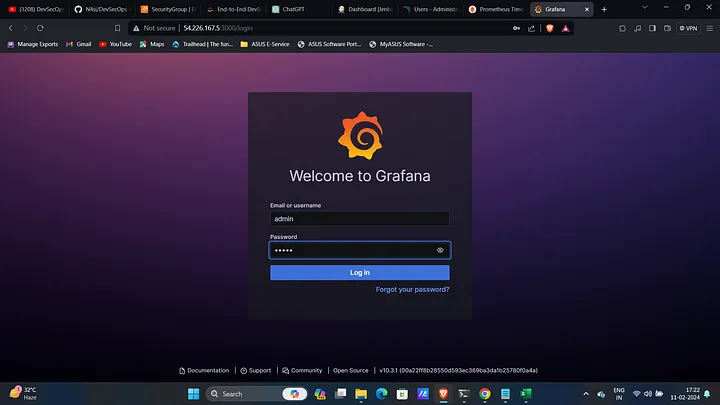
Task: Bookmark this page
Action: (x=117, y=28)
